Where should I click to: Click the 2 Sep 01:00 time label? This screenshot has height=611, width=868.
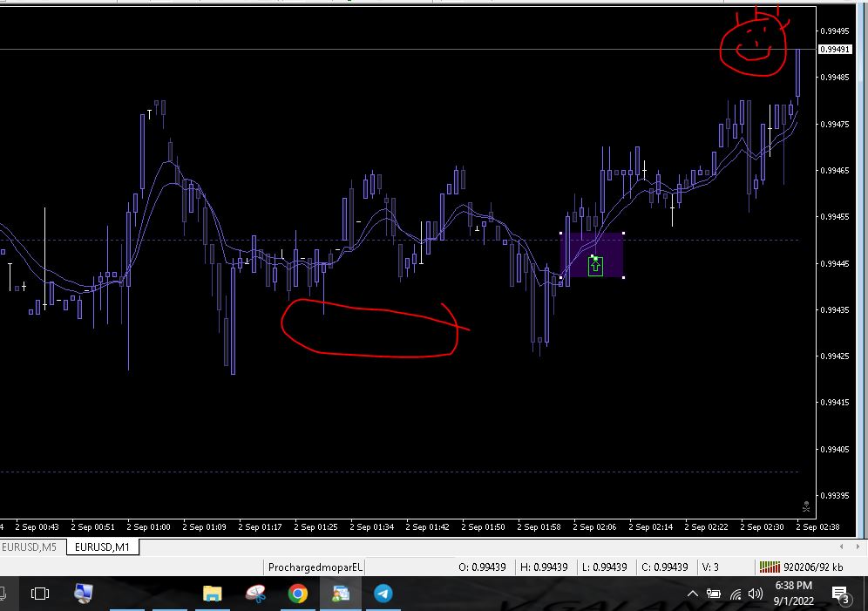tap(149, 526)
